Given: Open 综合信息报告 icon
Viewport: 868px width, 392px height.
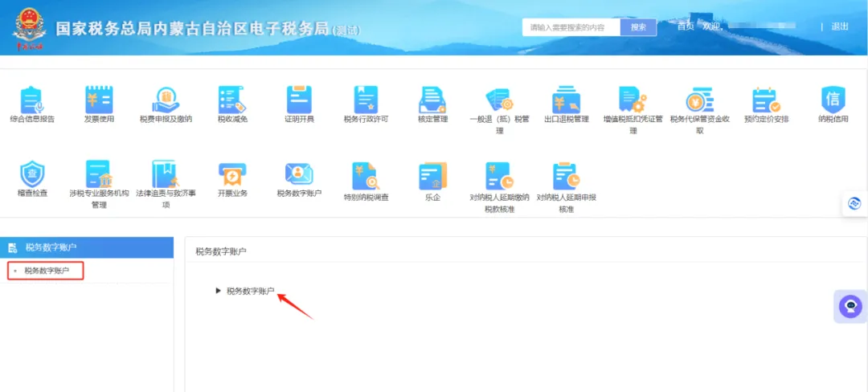Looking at the screenshot, I should (32, 100).
